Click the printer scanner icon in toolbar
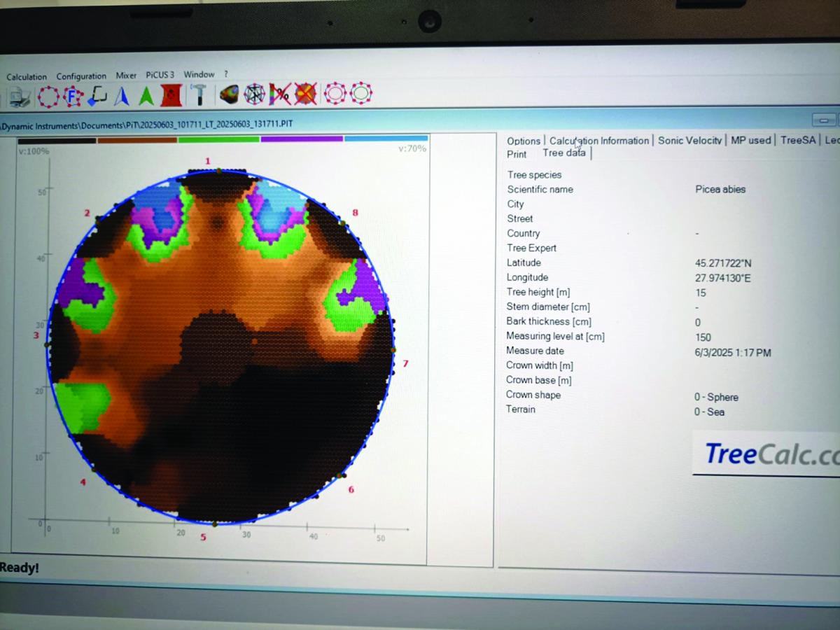Screen dimensions: 840x630 tap(20, 97)
